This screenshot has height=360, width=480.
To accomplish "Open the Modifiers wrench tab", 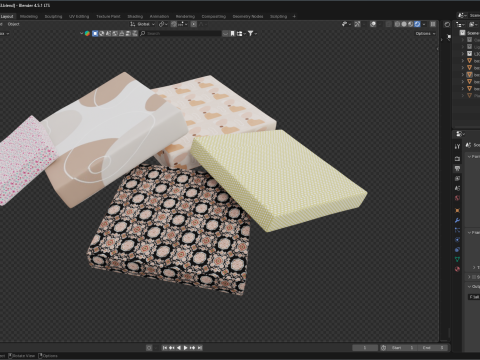I will point(457,220).
